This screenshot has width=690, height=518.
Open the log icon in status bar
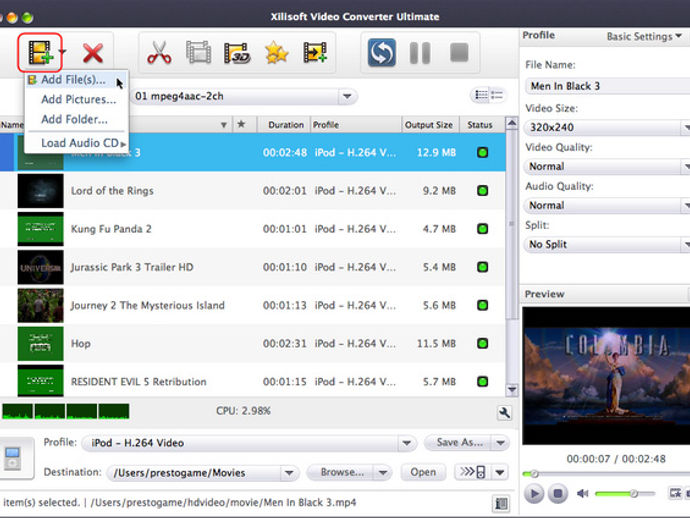point(501,503)
